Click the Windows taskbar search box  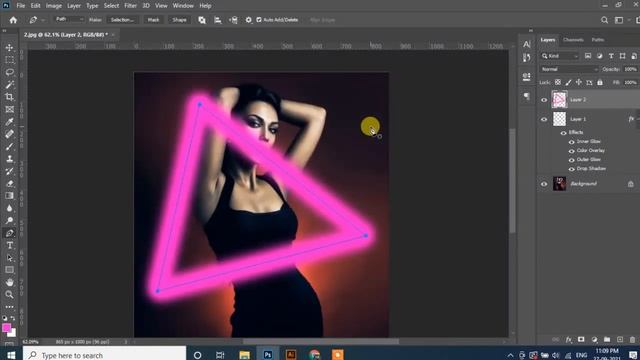coord(104,355)
